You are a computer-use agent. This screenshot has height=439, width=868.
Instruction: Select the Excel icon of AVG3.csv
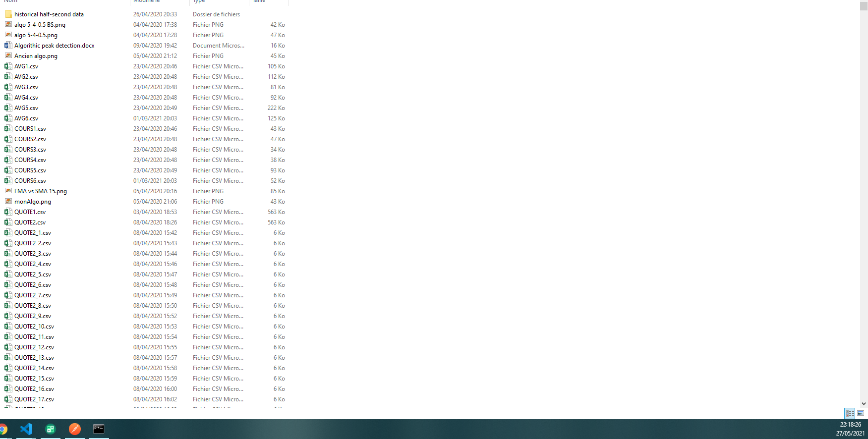pyautogui.click(x=8, y=87)
